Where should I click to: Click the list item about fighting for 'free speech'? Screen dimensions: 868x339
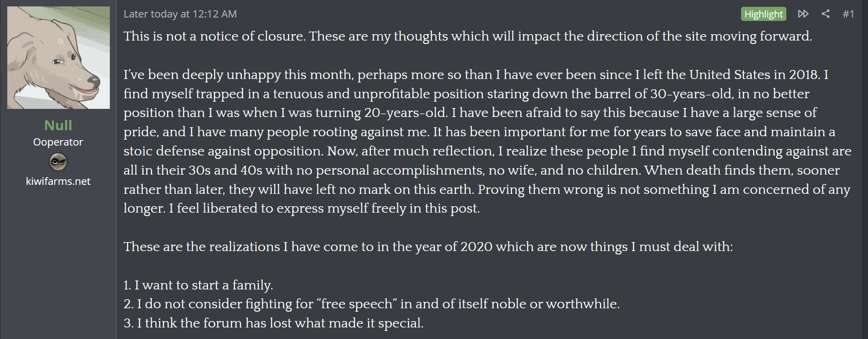[371, 304]
